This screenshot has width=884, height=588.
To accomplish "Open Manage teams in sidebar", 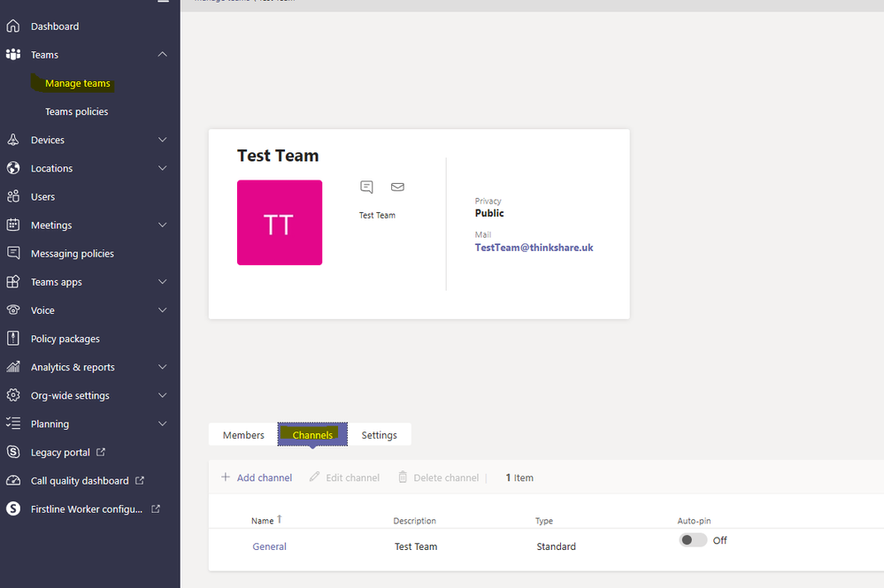I will [x=78, y=83].
